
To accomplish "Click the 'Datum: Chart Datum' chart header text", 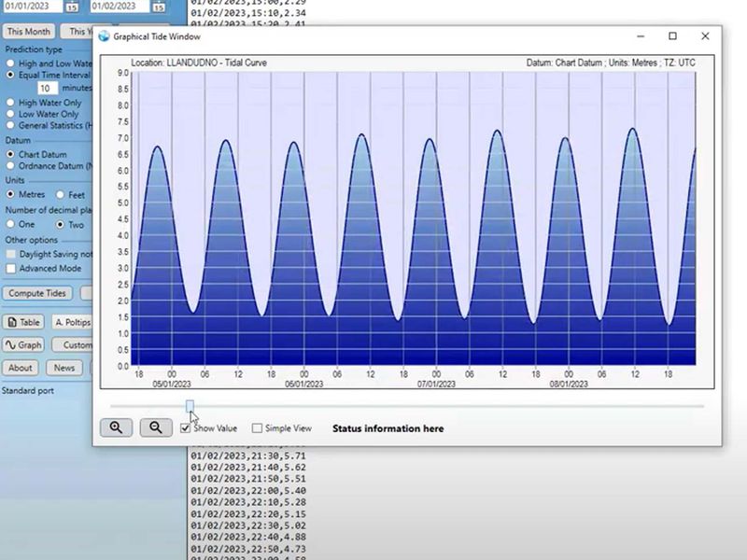I will [564, 63].
